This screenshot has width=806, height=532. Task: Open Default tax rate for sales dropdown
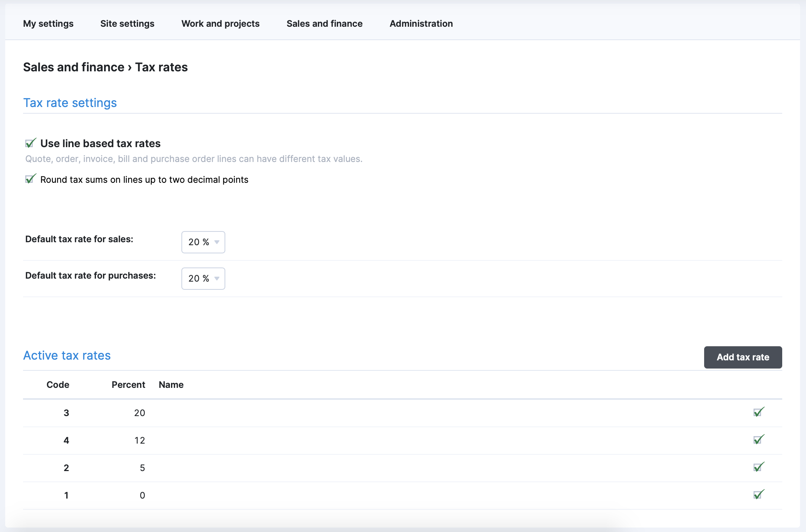click(203, 242)
